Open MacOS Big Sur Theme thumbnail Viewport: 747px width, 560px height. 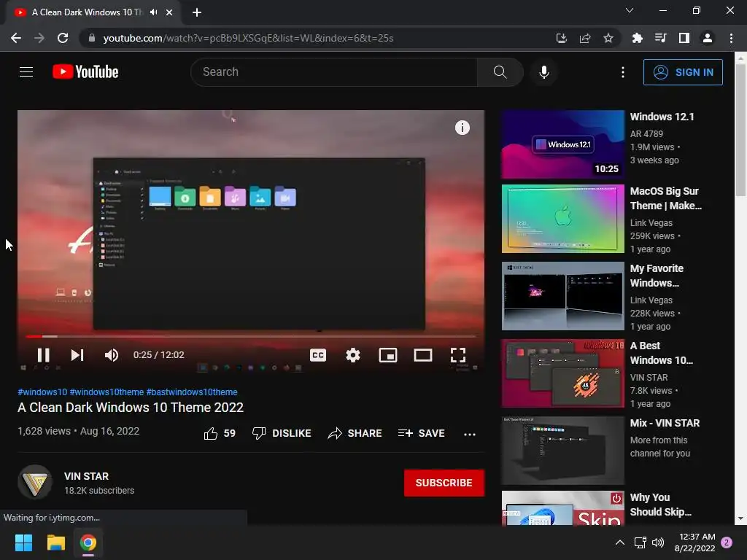pos(562,219)
